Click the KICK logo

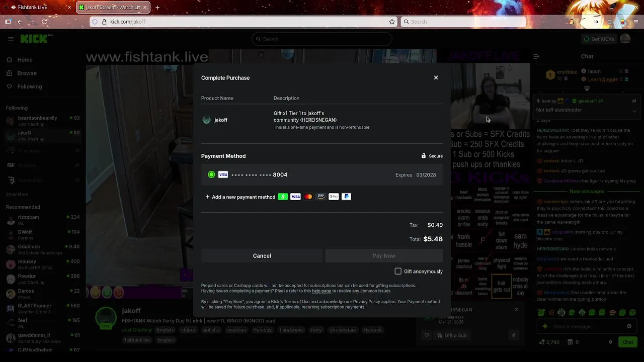pos(36,39)
